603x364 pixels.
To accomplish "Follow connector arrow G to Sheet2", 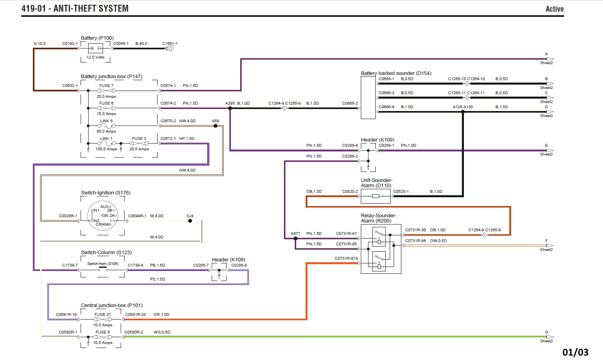I will (x=549, y=337).
